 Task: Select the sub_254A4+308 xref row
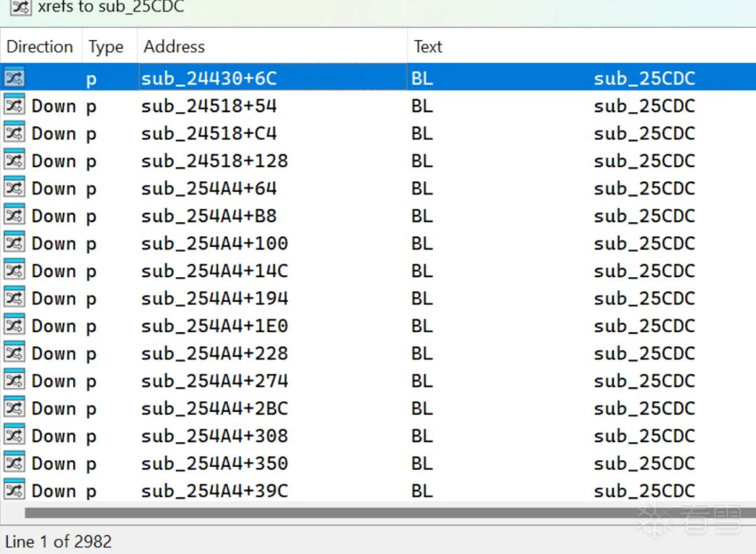point(378,436)
